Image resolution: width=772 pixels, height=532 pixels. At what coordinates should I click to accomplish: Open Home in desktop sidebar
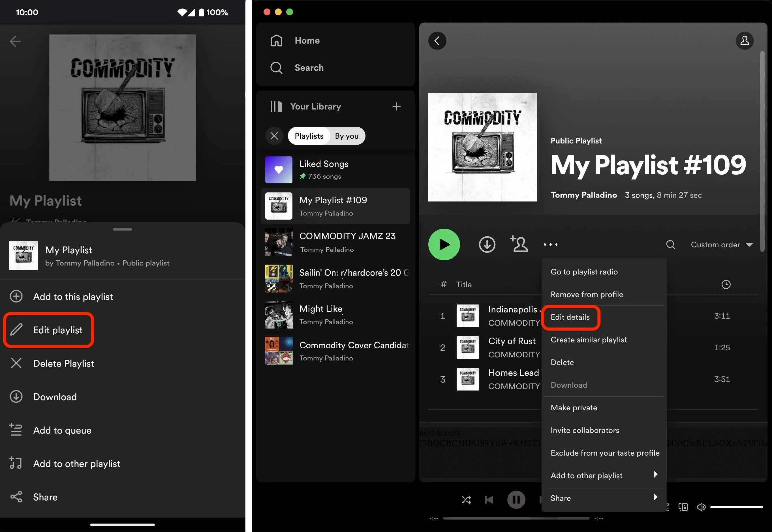pyautogui.click(x=295, y=41)
